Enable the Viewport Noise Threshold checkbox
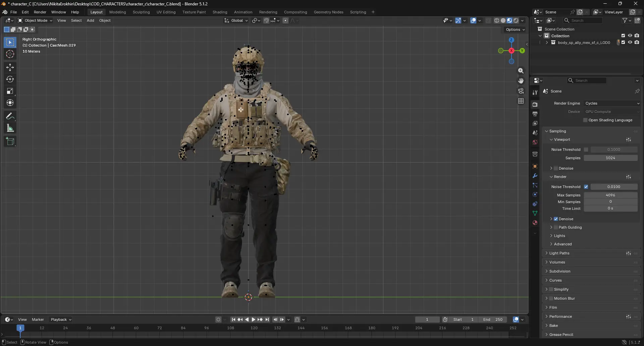Image resolution: width=644 pixels, height=346 pixels. click(x=586, y=150)
